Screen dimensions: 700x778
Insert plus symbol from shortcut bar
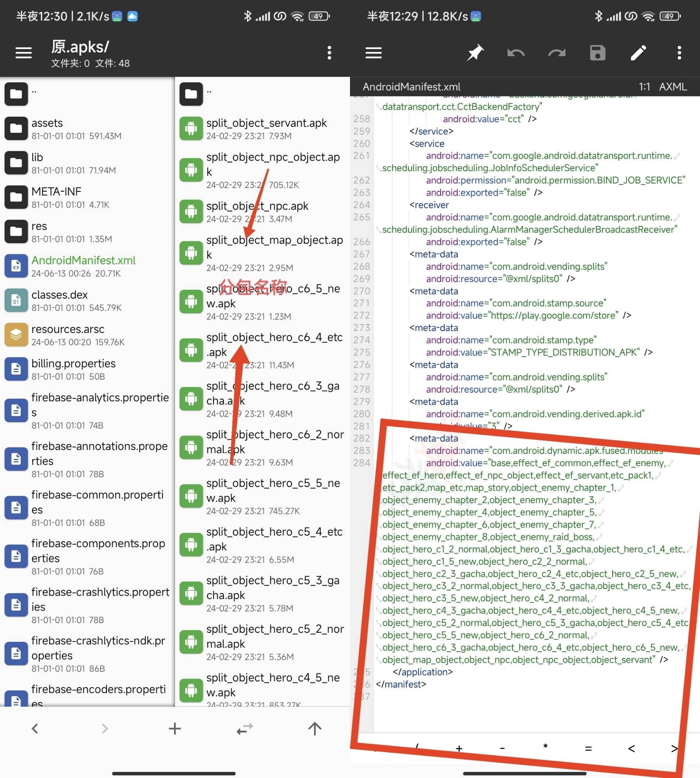(459, 748)
